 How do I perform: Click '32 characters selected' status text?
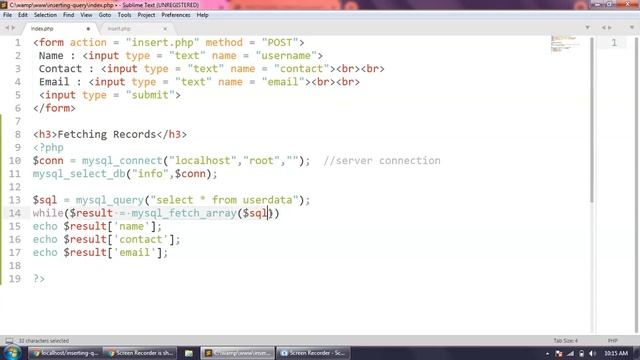click(44, 340)
